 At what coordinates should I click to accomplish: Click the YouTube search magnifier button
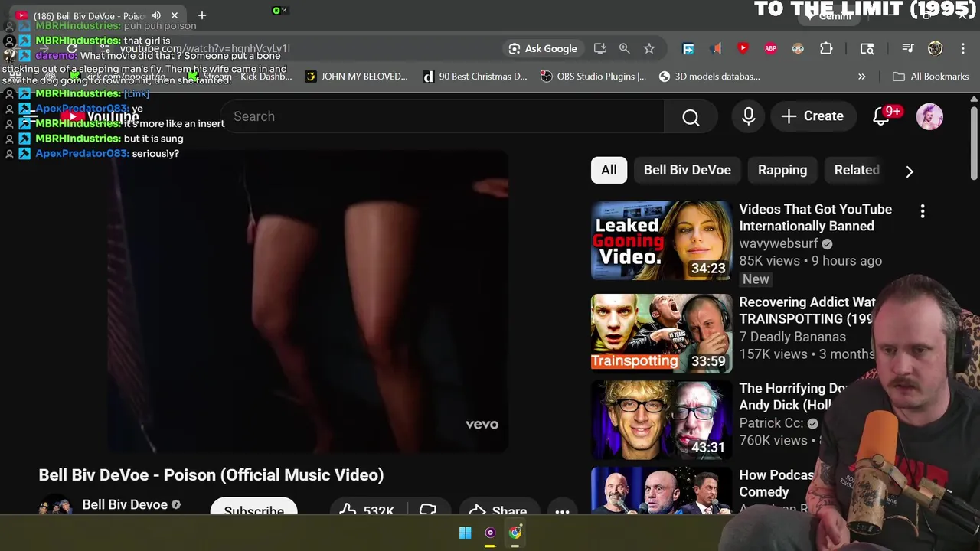[x=691, y=116]
